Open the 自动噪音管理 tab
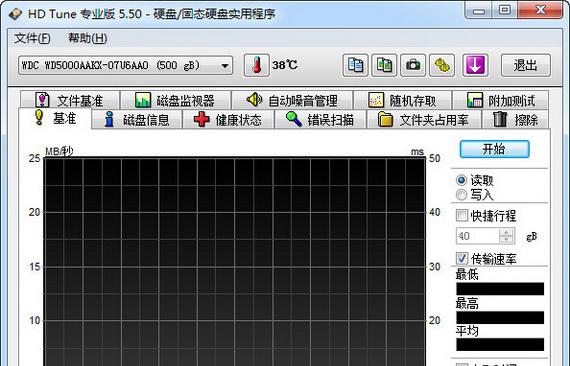The image size is (570, 366). [292, 100]
